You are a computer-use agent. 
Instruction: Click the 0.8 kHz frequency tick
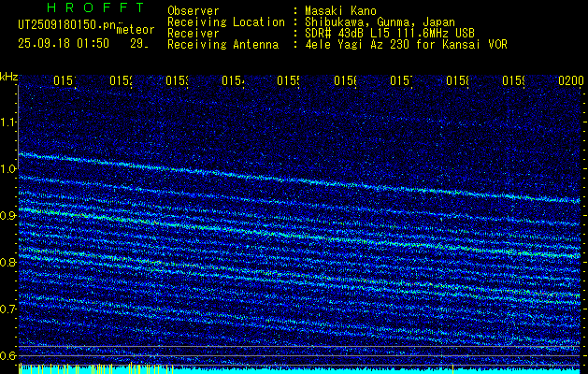(x=8, y=263)
